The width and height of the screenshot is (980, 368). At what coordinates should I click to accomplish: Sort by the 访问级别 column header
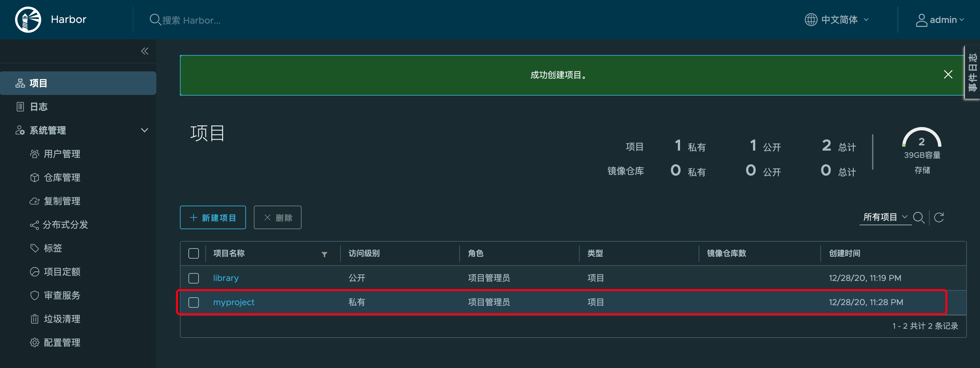[364, 253]
